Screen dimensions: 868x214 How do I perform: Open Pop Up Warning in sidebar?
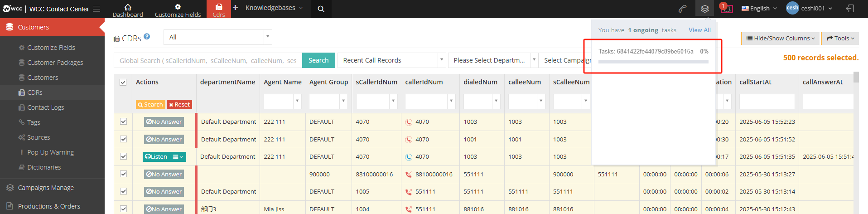[x=50, y=152]
